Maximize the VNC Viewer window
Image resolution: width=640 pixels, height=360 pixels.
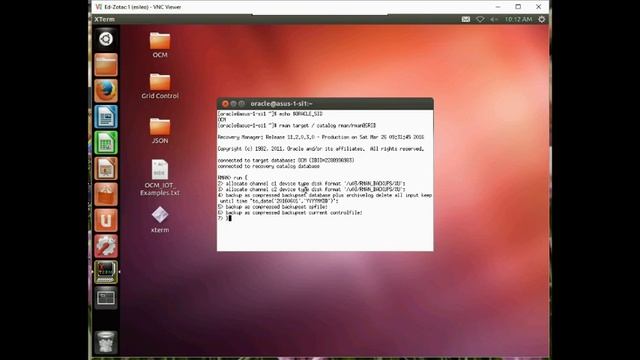pyautogui.click(x=518, y=7)
